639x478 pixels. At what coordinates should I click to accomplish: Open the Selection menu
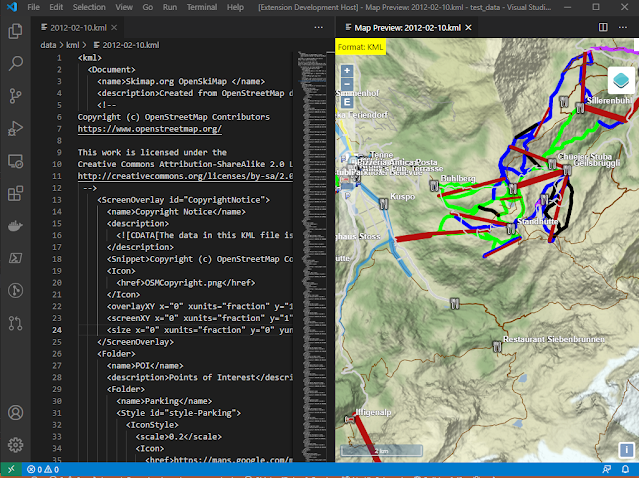tap(89, 7)
